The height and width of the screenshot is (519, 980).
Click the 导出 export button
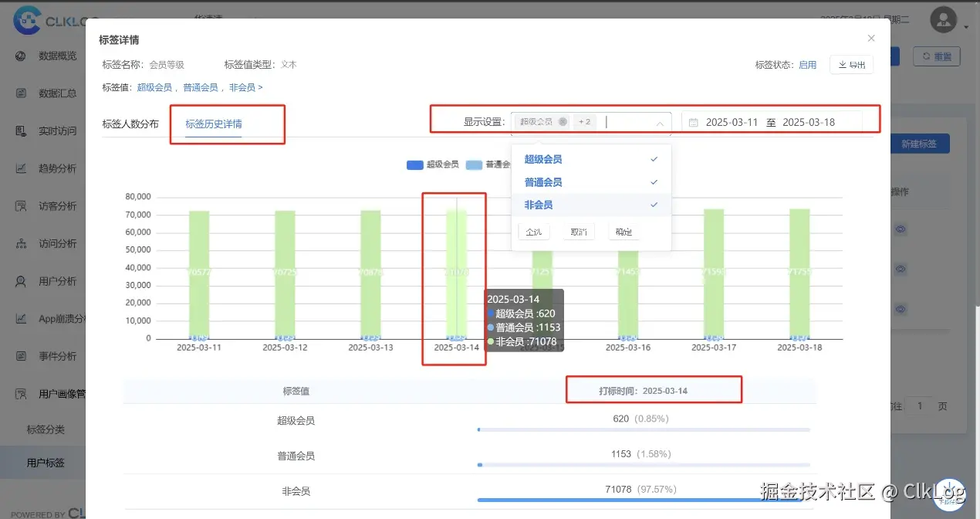[x=851, y=65]
